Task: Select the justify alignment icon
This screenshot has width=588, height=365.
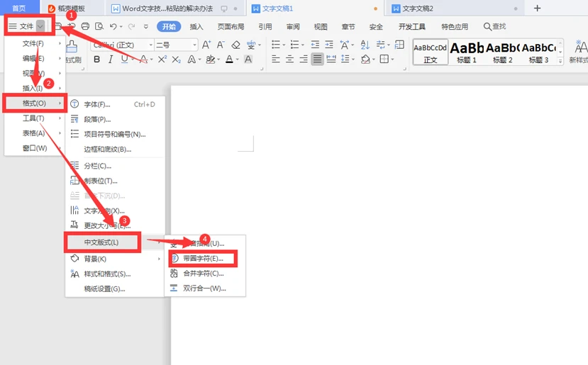Action: tap(318, 60)
